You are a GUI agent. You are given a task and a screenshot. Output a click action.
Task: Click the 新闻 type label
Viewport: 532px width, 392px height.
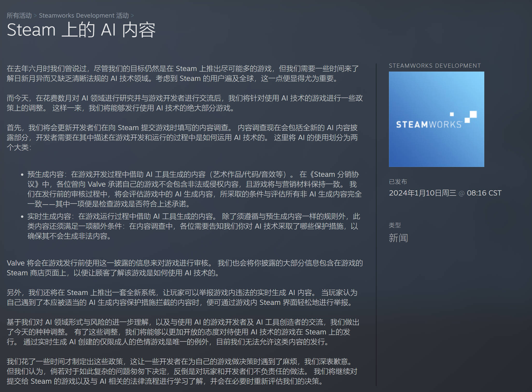[x=398, y=238]
